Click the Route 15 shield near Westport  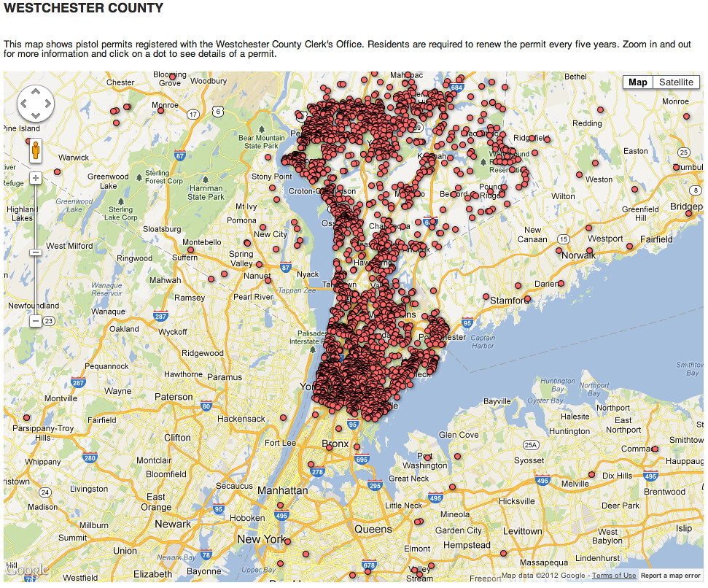tap(563, 239)
